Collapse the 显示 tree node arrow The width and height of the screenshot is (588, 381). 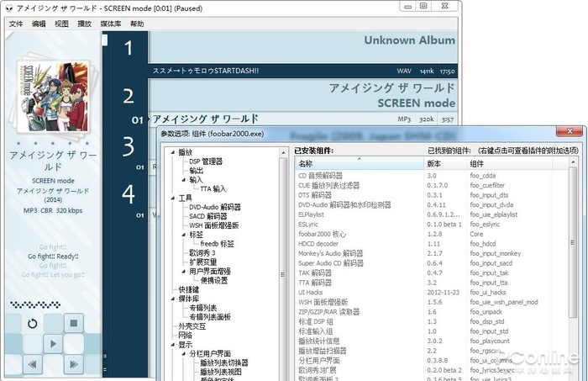[173, 345]
